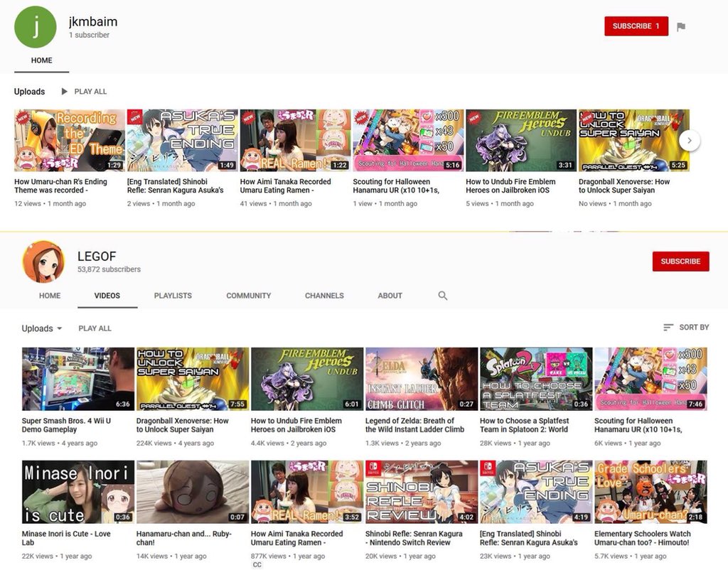Click the jkmbaim channel name
This screenshot has height=570, width=728.
pos(93,21)
